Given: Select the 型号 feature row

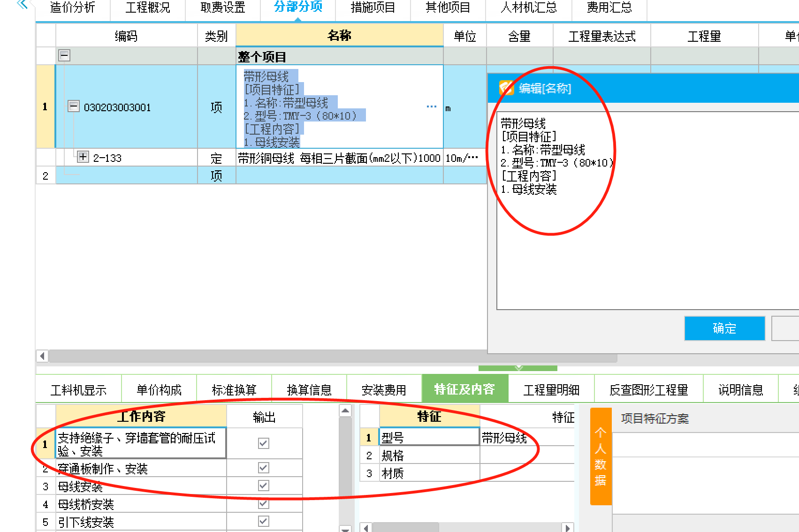Looking at the screenshot, I should (429, 437).
